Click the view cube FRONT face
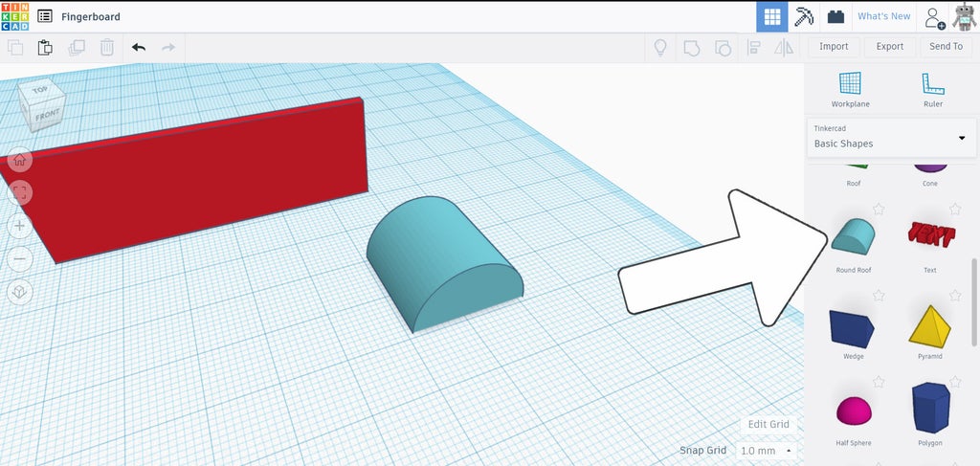Viewport: 980px width, 466px height. coord(48,116)
